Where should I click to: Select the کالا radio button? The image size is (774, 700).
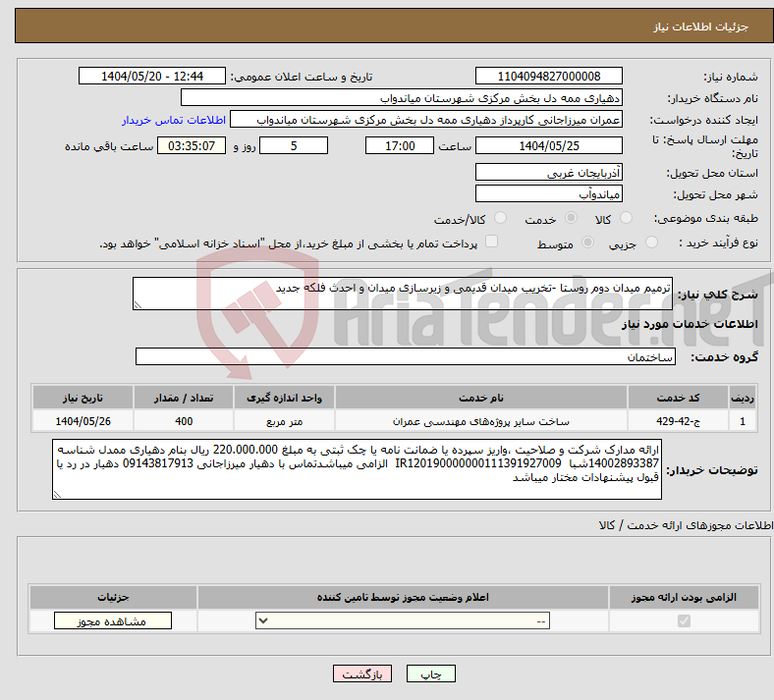click(626, 218)
